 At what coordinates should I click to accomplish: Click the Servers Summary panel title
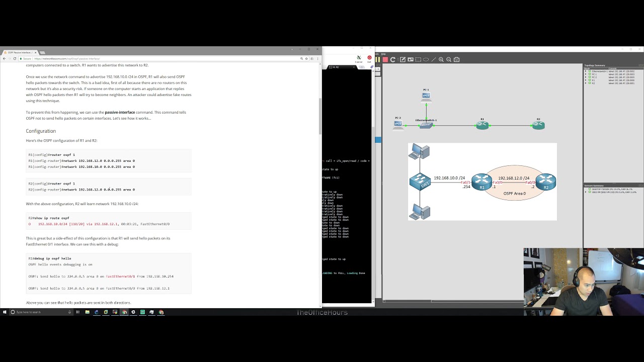tap(594, 186)
